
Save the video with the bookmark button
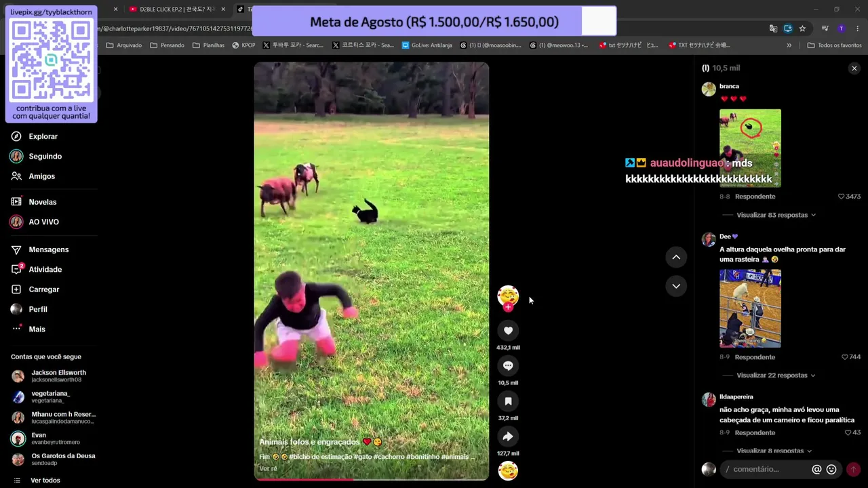(508, 401)
